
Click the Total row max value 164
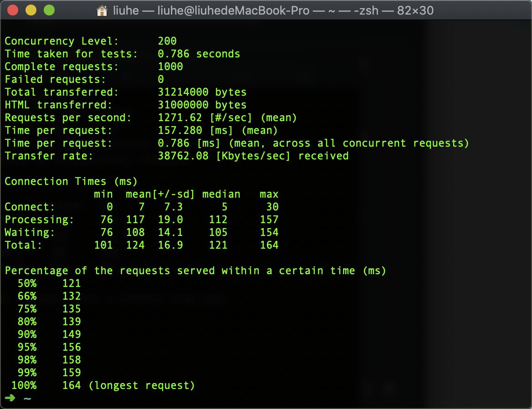(x=269, y=245)
